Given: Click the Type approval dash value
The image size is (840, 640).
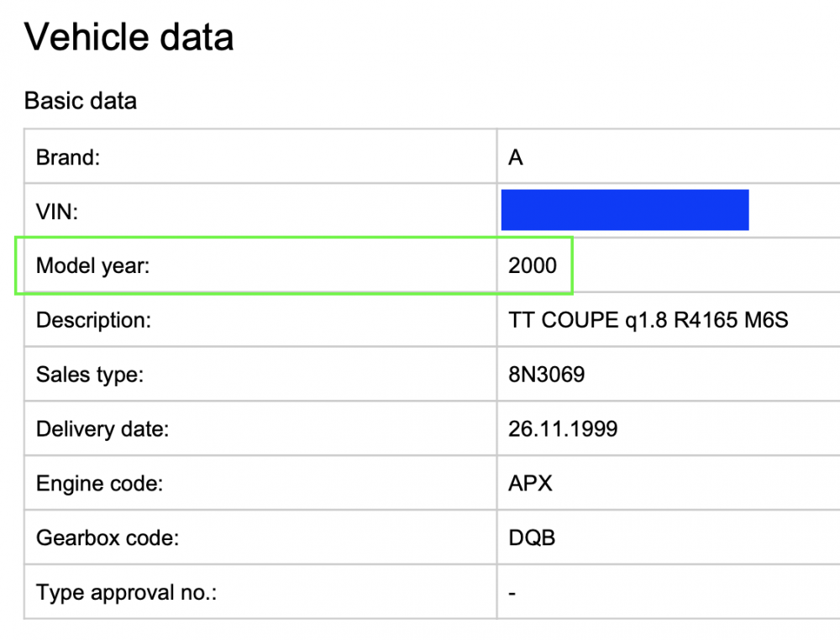Looking at the screenshot, I should pos(512,594).
